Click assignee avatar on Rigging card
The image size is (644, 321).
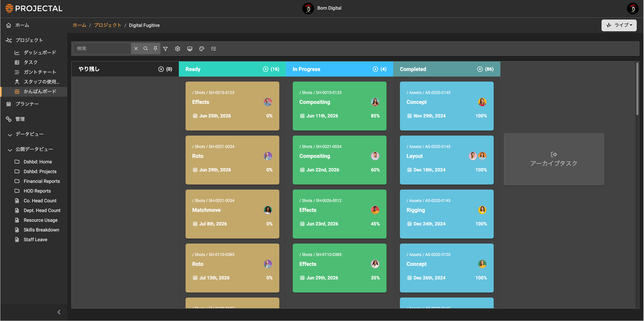click(x=482, y=210)
